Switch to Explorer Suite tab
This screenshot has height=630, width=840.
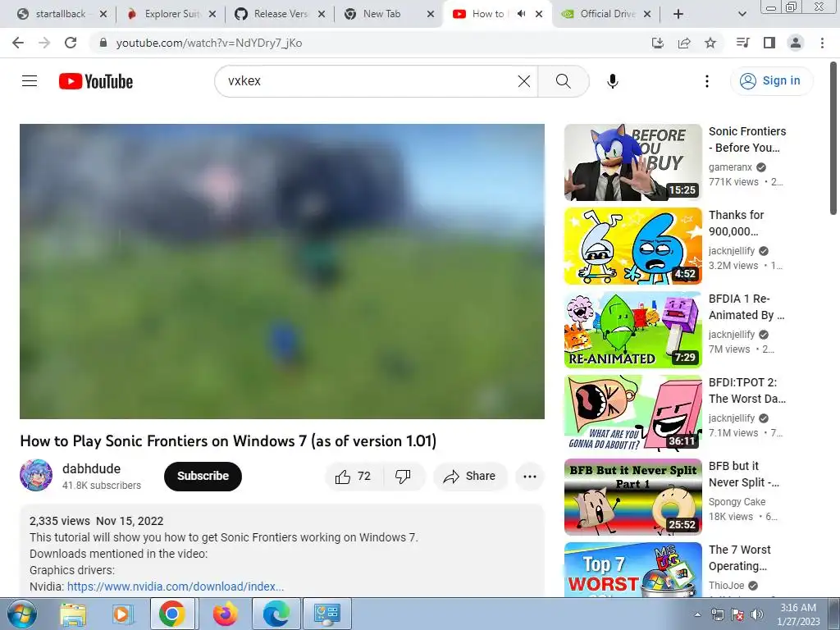click(x=171, y=14)
